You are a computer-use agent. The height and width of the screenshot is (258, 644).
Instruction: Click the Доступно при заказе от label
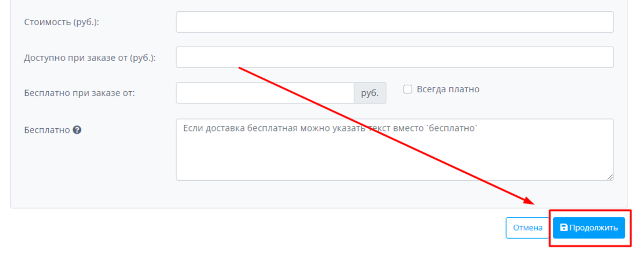click(x=90, y=57)
